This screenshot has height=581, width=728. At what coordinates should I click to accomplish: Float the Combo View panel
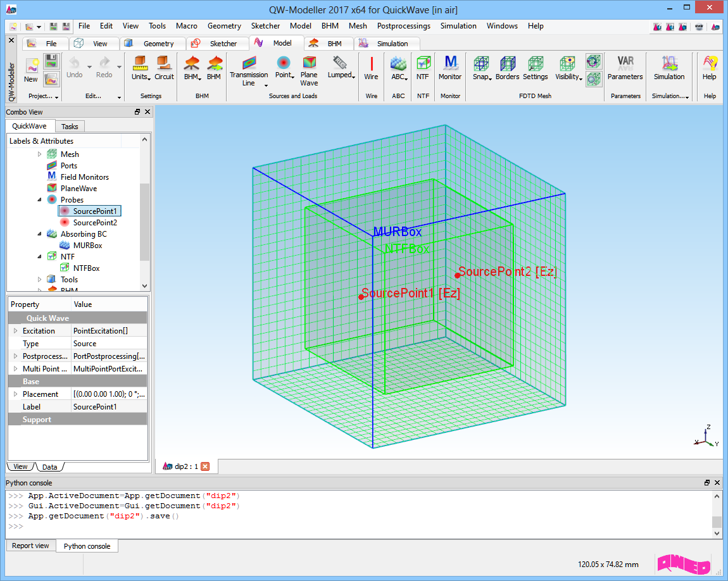(137, 112)
